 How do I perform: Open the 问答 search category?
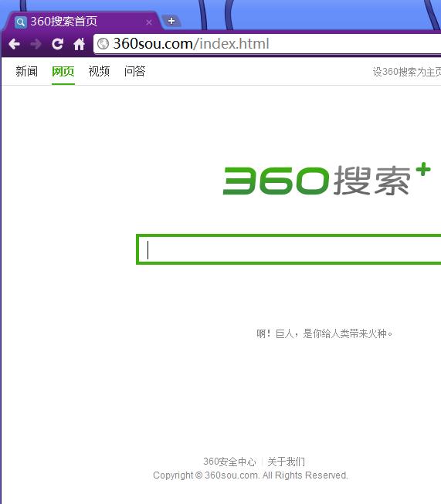point(135,71)
